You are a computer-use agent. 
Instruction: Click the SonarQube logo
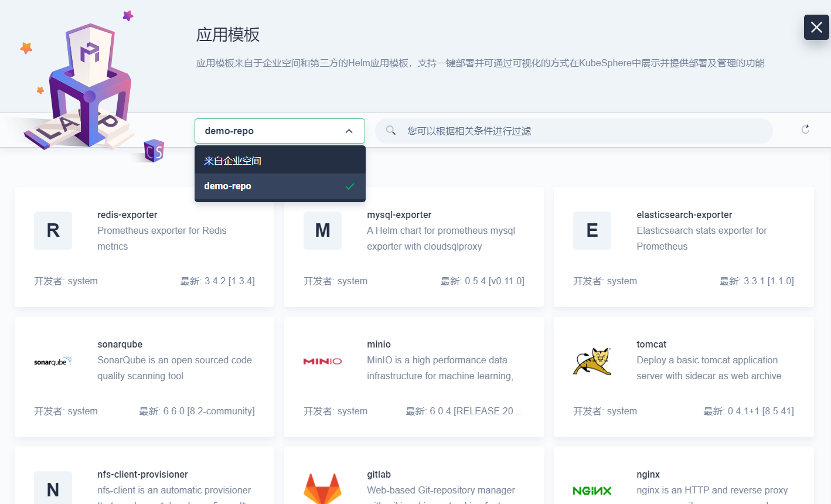(53, 360)
